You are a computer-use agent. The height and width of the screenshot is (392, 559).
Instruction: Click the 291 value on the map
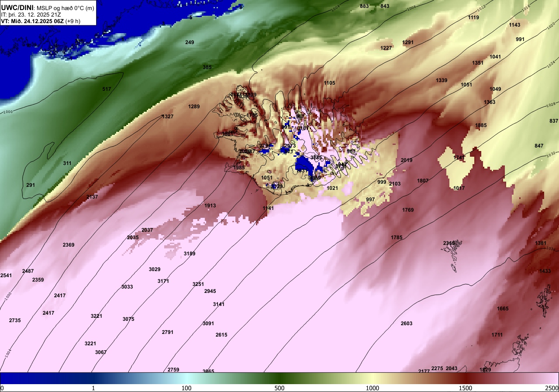tap(31, 185)
